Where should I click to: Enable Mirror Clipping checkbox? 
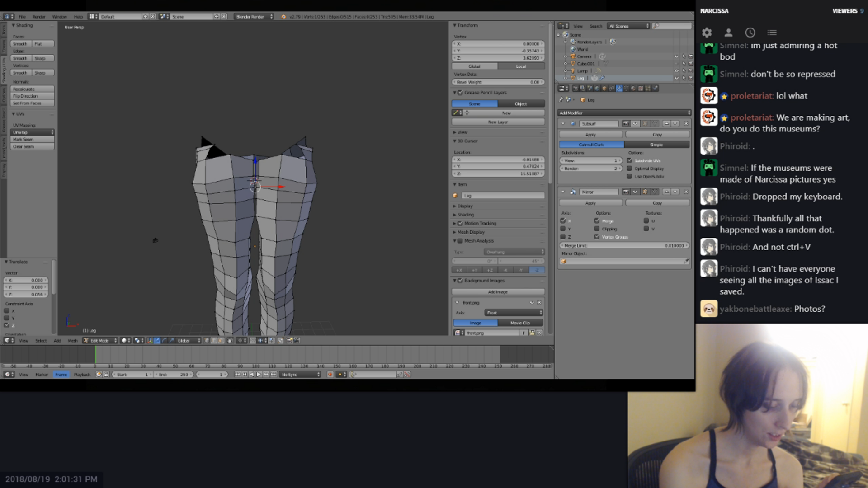point(597,229)
